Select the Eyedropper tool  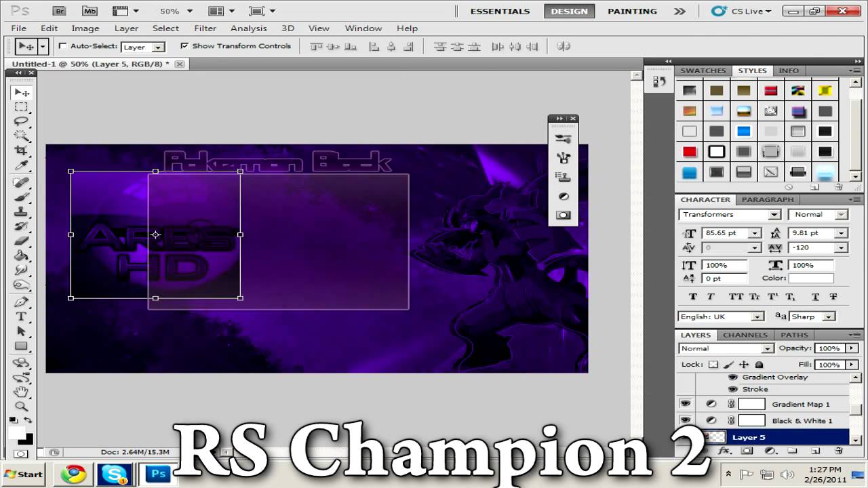[x=22, y=165]
